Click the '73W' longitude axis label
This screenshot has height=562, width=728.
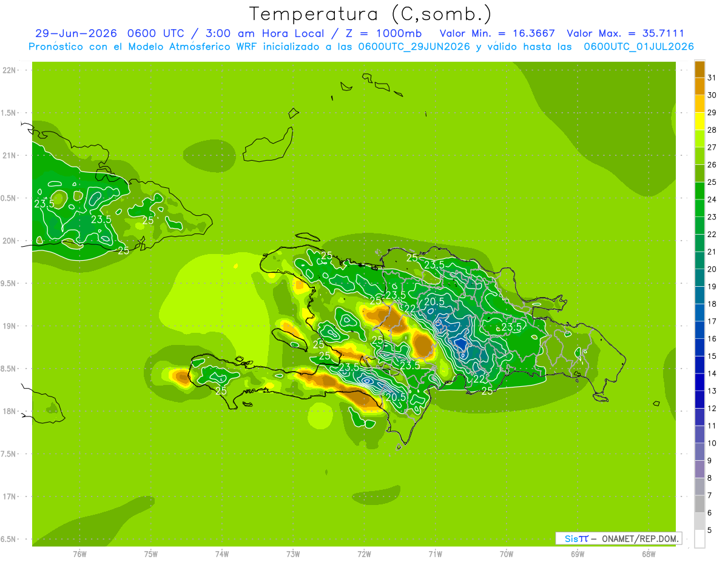pyautogui.click(x=293, y=554)
